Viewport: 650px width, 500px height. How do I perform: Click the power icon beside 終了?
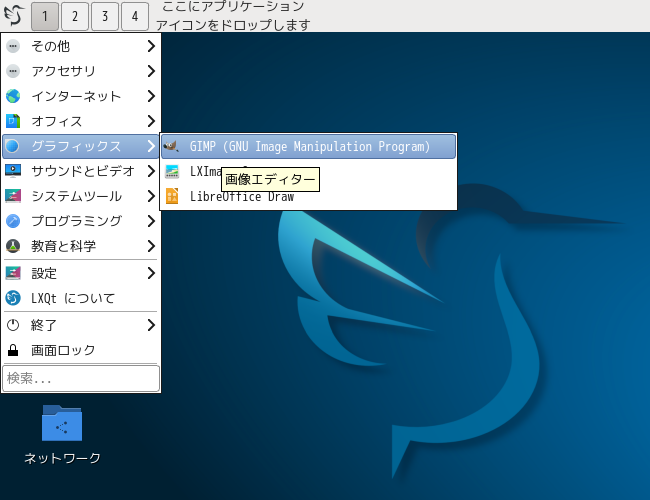point(13,325)
